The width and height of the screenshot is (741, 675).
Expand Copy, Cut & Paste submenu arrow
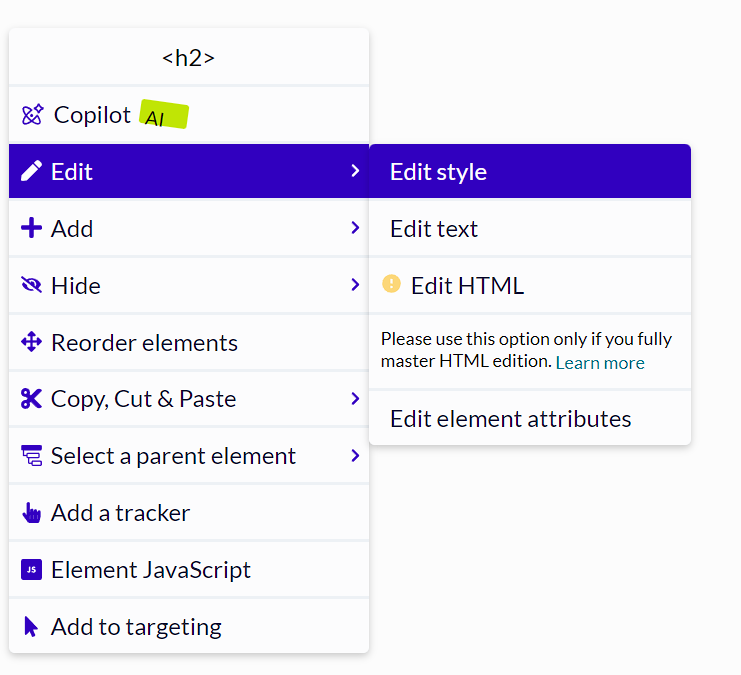pos(355,398)
